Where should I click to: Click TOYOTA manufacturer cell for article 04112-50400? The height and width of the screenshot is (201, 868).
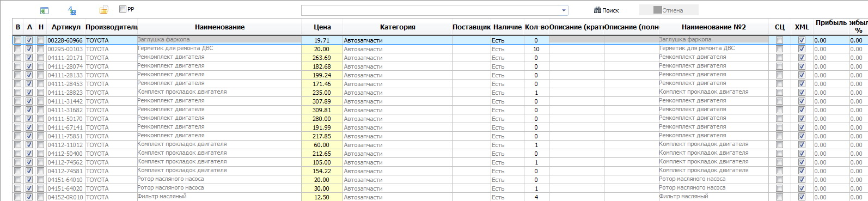tap(111, 154)
